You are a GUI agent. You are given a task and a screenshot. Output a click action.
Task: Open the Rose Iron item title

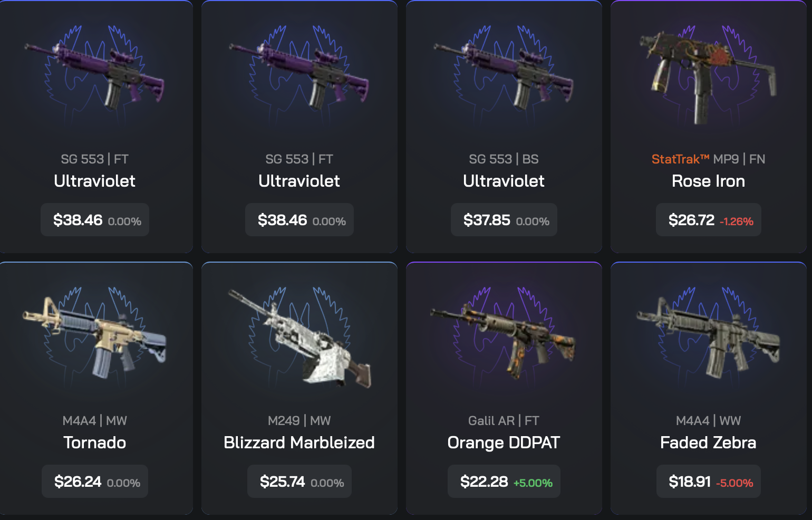pyautogui.click(x=708, y=181)
